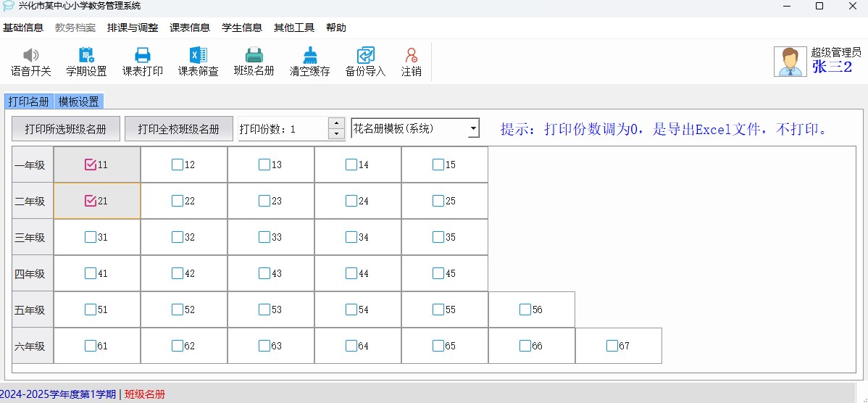Open the 排课与调整 menu
868x403 pixels.
click(133, 28)
